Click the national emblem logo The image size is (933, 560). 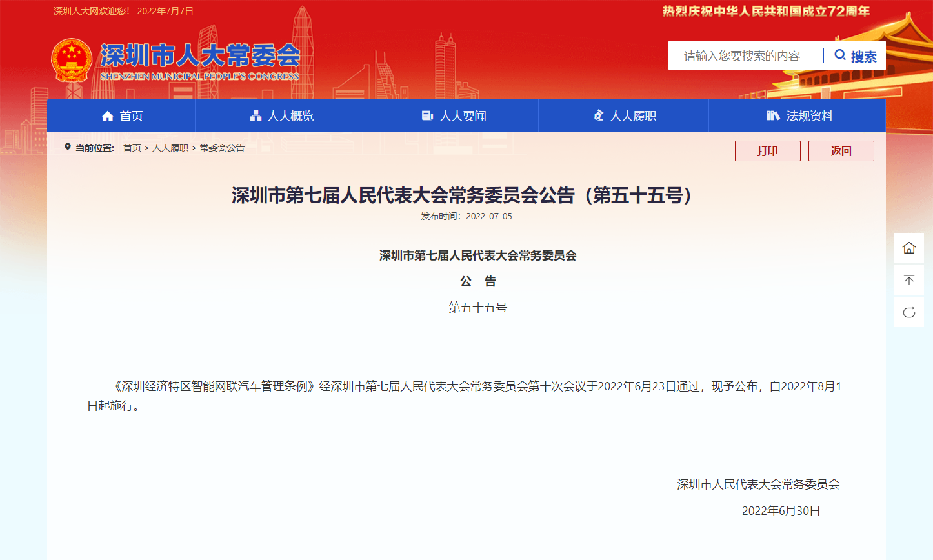pyautogui.click(x=72, y=59)
